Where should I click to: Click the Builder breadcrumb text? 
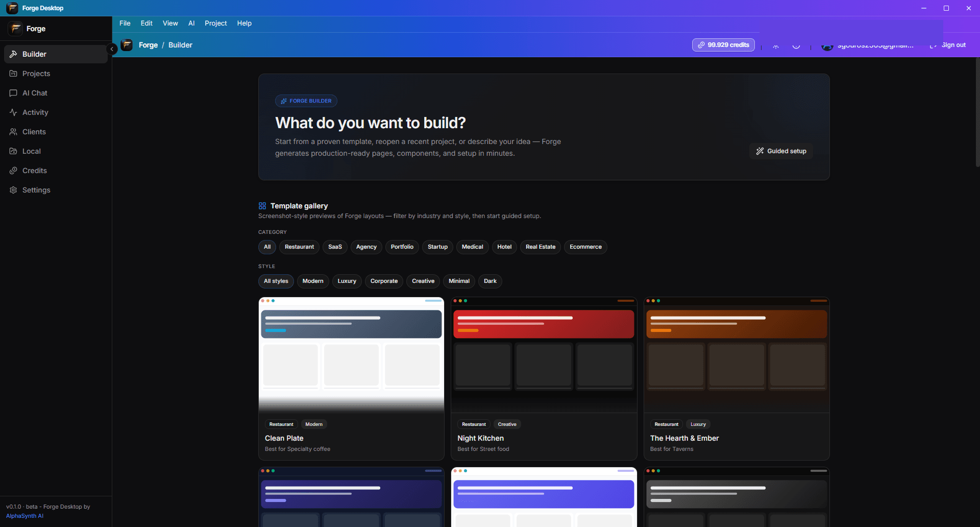pos(180,45)
